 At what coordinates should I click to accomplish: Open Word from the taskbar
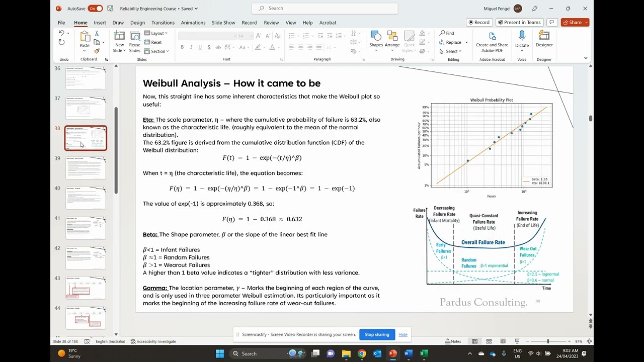click(408, 353)
